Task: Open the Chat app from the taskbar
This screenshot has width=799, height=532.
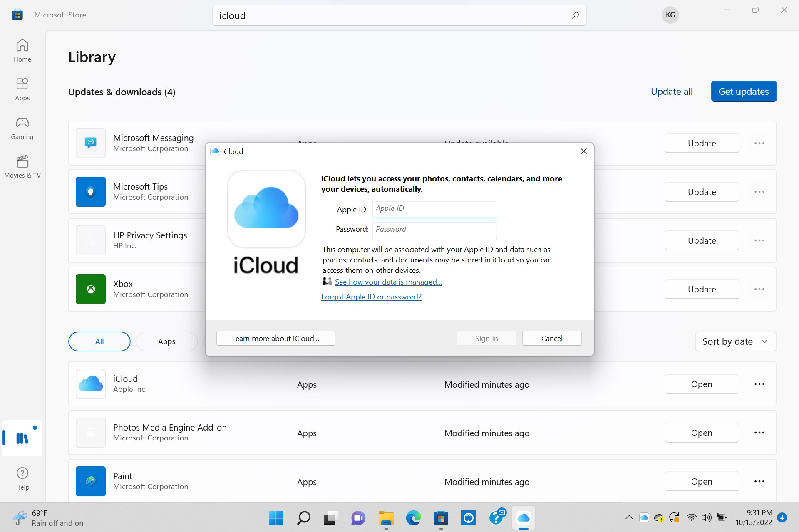Action: 358,518
